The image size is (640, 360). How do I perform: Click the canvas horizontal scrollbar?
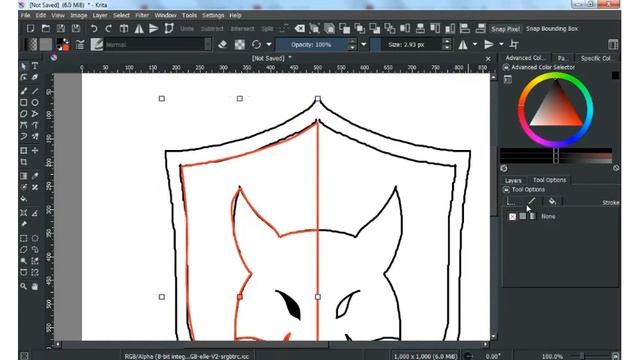[273, 345]
